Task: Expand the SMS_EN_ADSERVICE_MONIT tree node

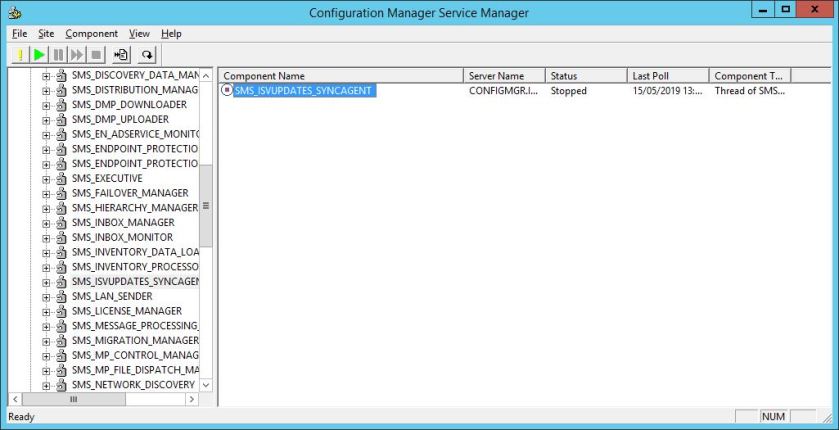Action: pos(46,135)
